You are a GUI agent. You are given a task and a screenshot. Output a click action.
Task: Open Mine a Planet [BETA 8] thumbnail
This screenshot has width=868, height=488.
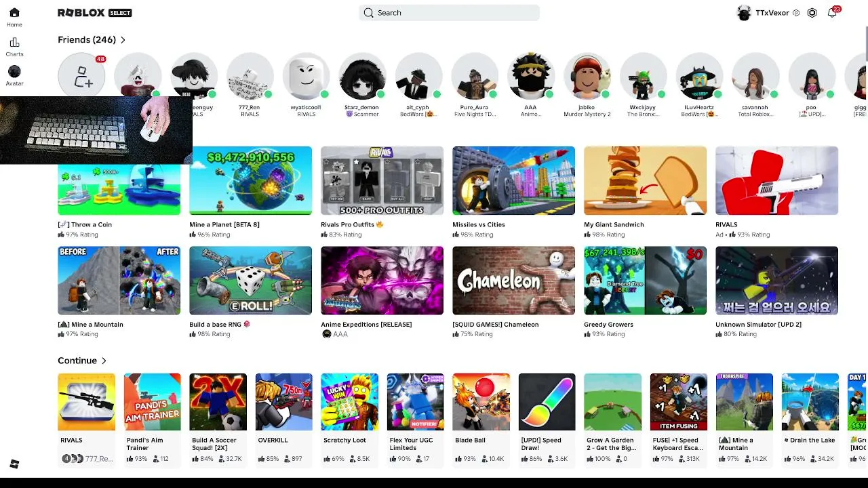pyautogui.click(x=250, y=180)
